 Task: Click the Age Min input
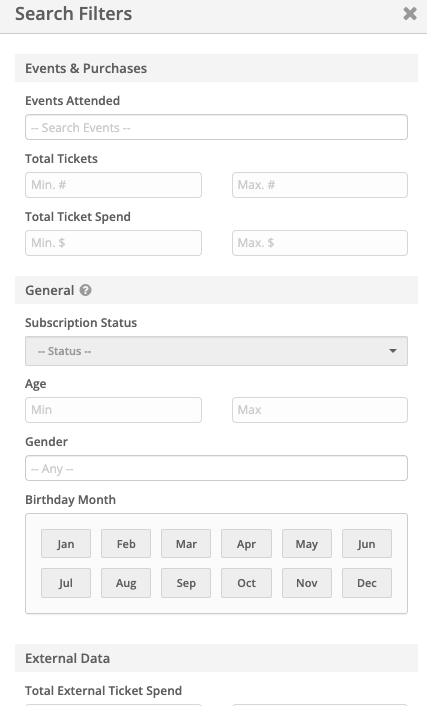click(113, 410)
